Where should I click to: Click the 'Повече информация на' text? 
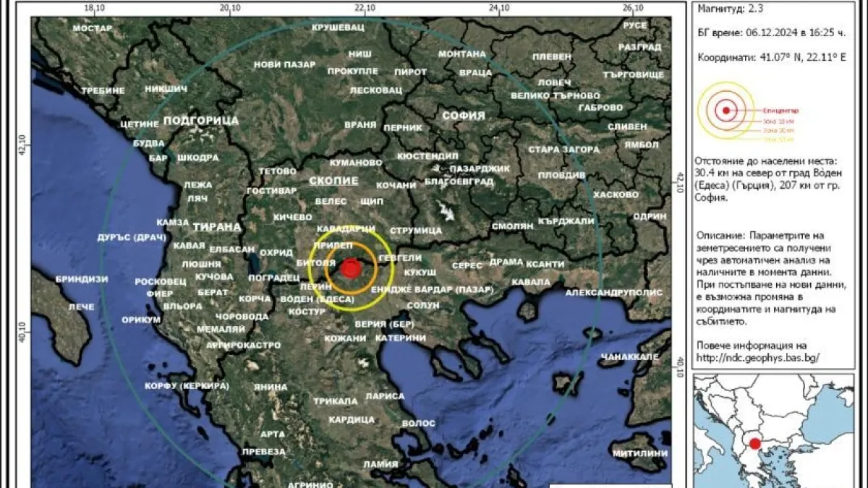click(x=752, y=346)
